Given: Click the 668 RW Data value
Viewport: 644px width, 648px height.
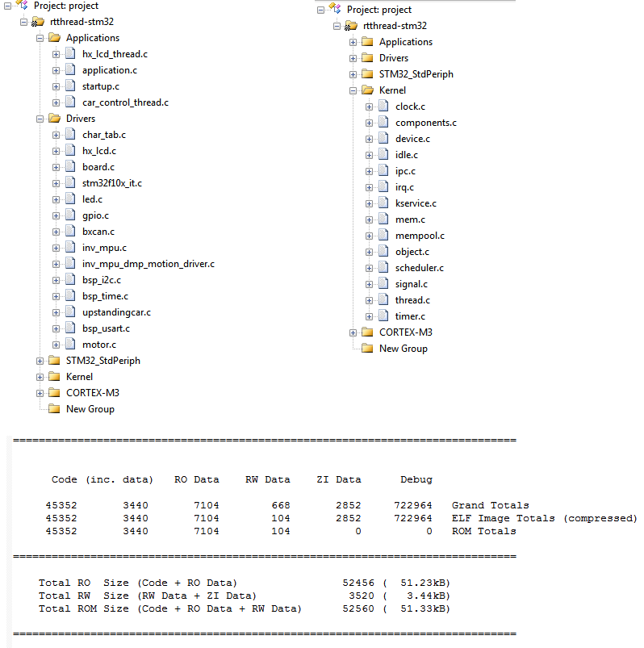Looking at the screenshot, I should (x=281, y=505).
